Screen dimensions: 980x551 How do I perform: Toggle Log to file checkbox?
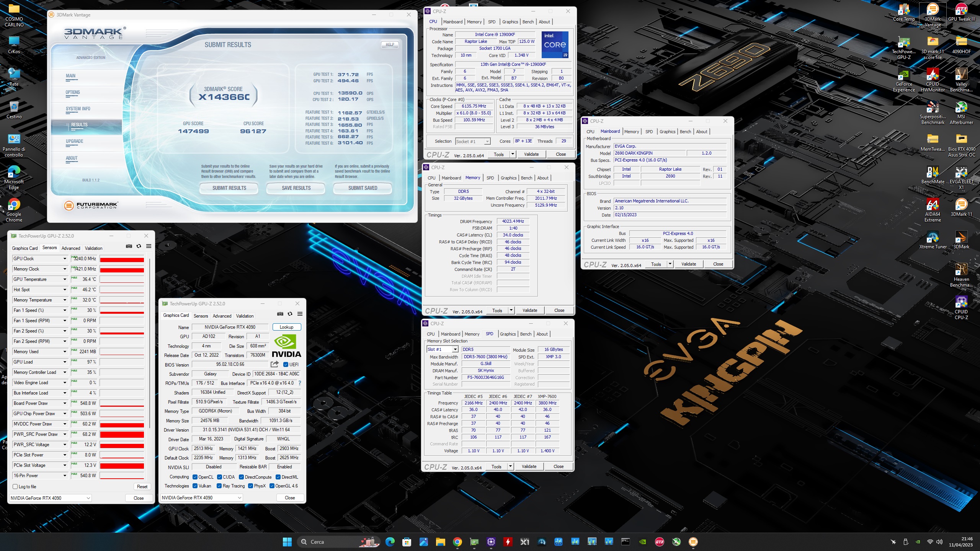(15, 487)
